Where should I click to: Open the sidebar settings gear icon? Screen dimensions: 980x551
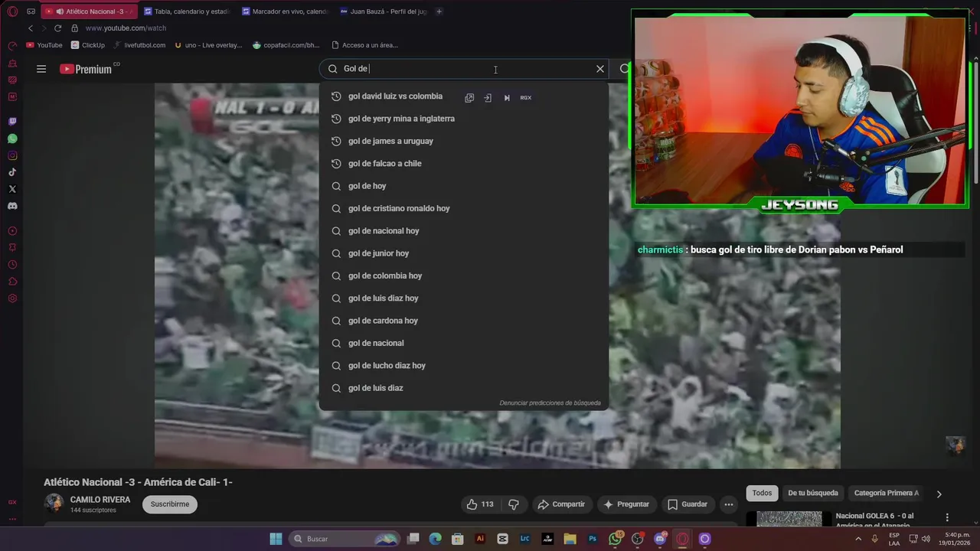(12, 298)
